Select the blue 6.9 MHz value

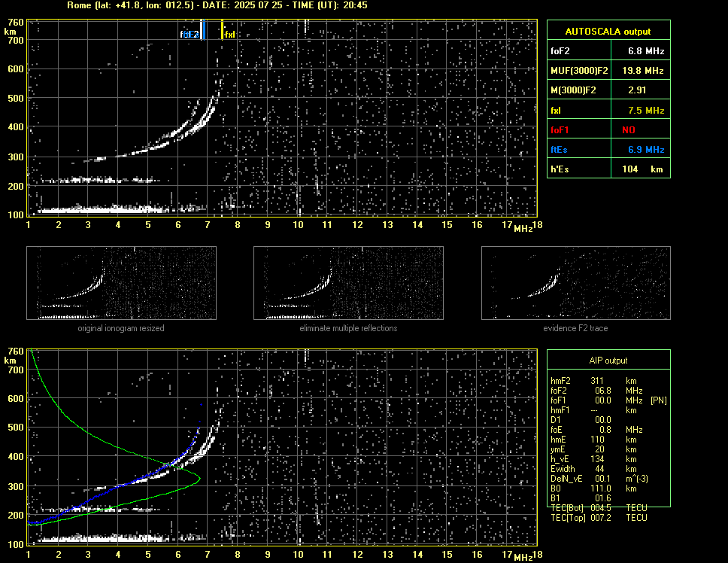tap(646, 150)
